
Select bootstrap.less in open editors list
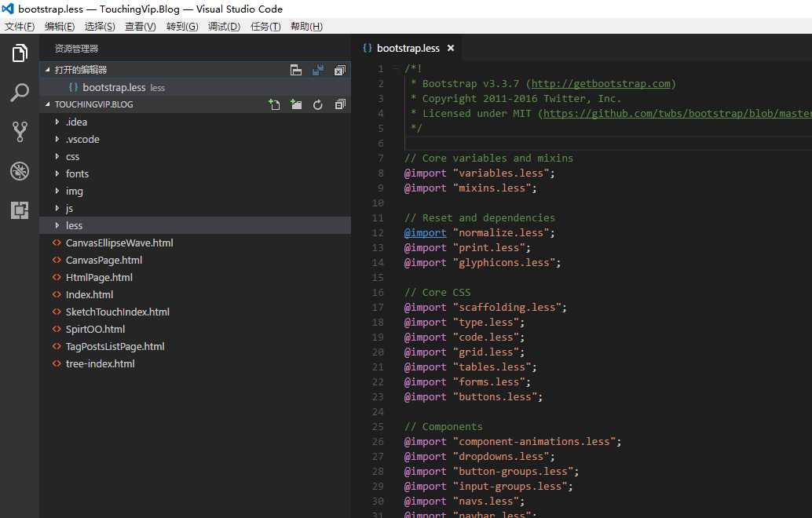[196, 87]
